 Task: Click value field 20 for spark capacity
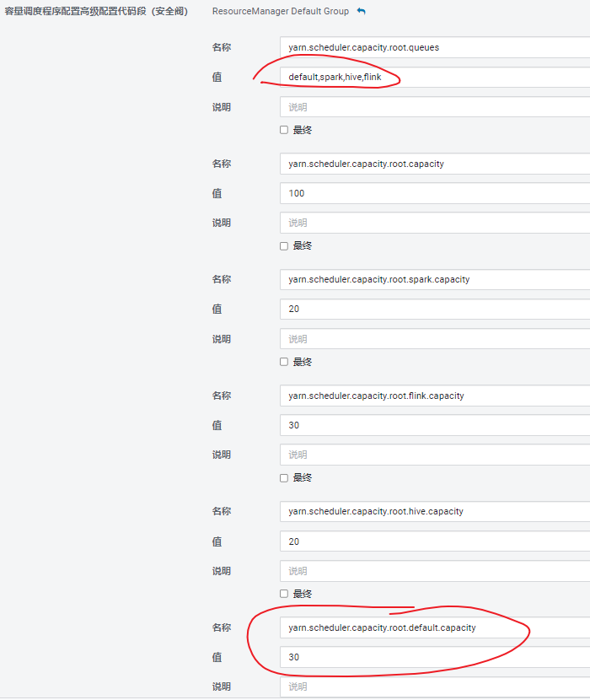435,309
